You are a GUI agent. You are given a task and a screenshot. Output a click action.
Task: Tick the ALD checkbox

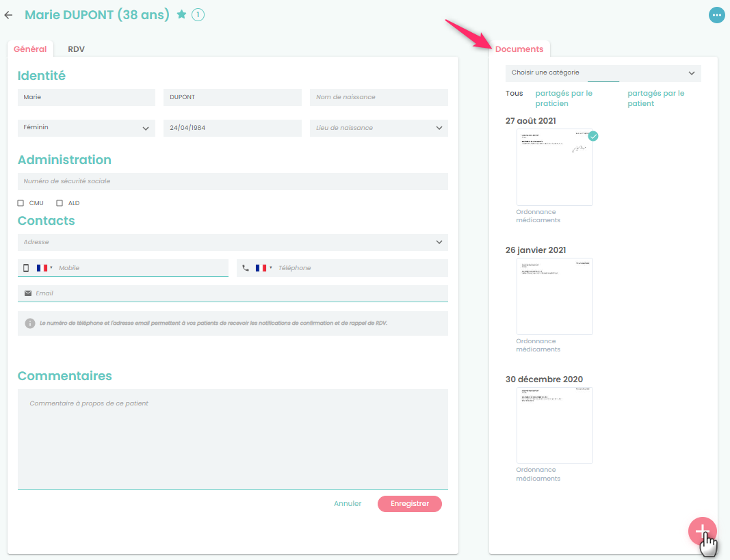pyautogui.click(x=60, y=203)
